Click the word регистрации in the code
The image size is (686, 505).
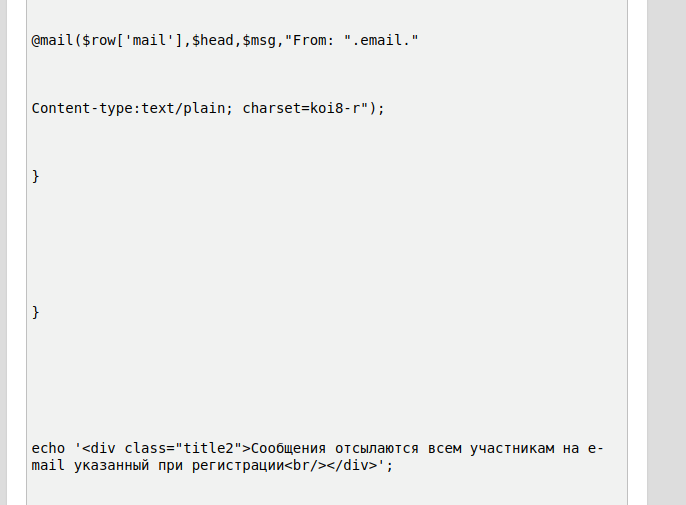pos(238,465)
